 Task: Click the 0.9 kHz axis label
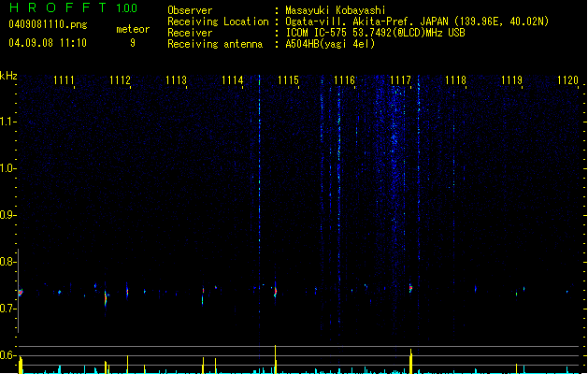coord(7,215)
